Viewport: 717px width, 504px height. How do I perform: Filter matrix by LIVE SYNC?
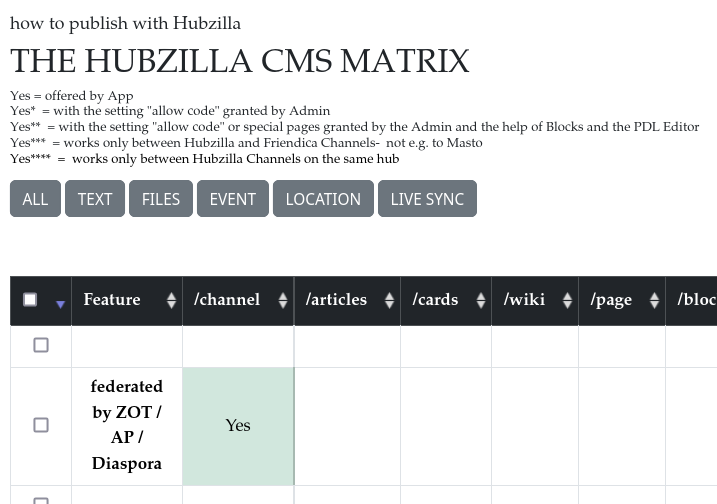[x=427, y=199]
